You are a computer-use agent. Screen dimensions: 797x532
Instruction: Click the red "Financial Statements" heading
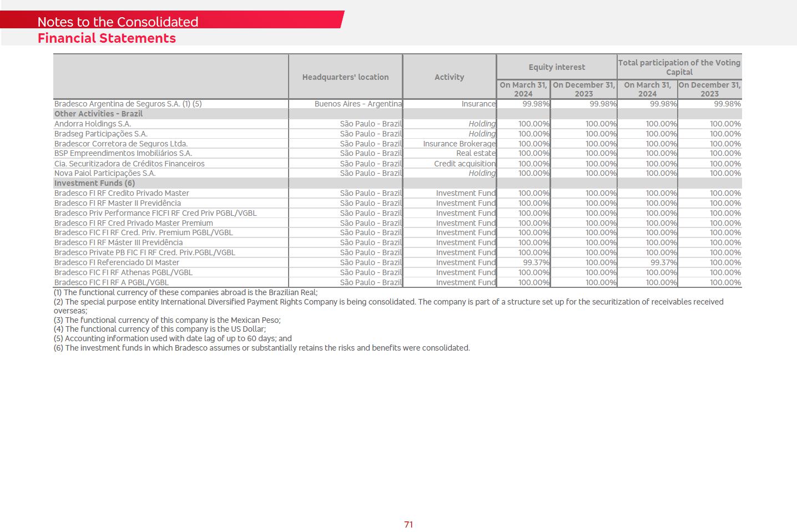107,38
